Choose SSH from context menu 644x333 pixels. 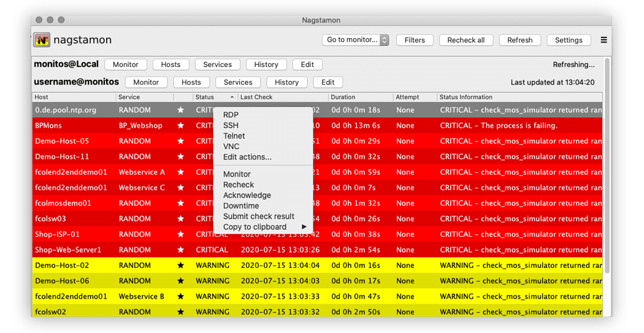(x=231, y=125)
